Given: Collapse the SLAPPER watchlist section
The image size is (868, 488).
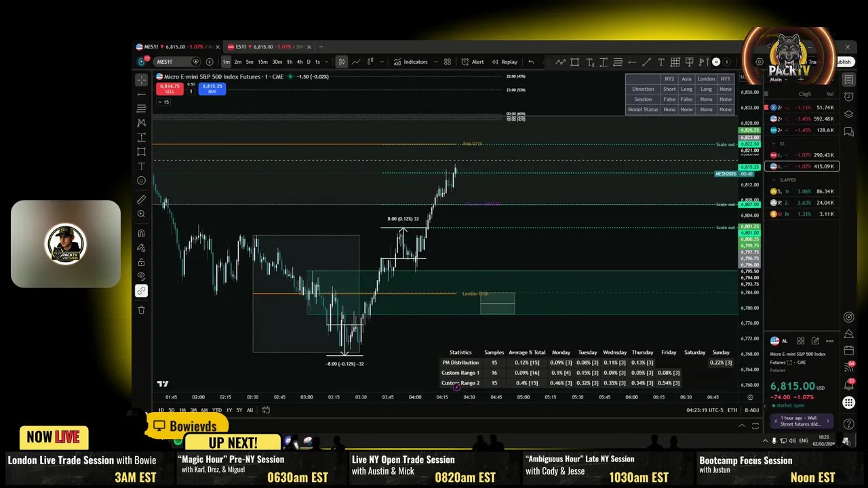Looking at the screenshot, I should 774,180.
